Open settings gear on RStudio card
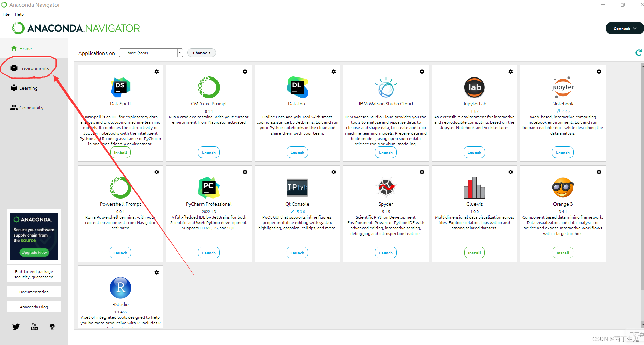Image resolution: width=644 pixels, height=345 pixels. pos(157,272)
